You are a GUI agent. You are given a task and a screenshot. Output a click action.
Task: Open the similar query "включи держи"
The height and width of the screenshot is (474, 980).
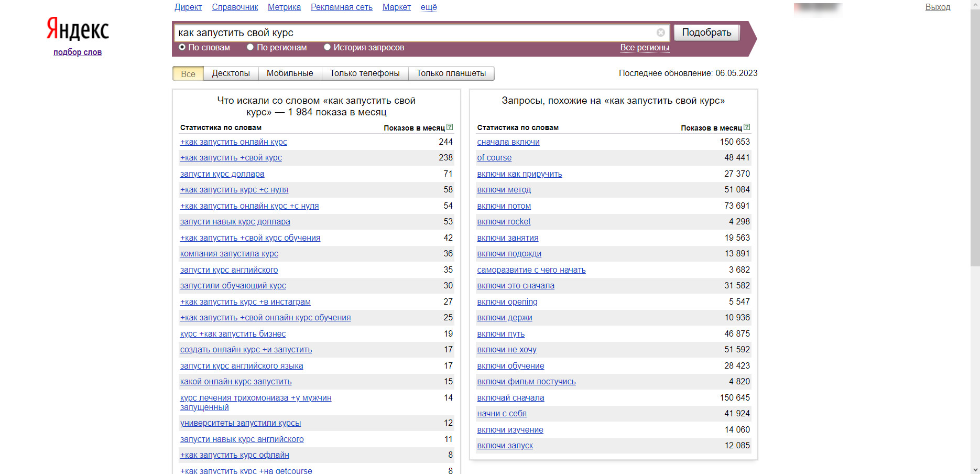pyautogui.click(x=505, y=318)
